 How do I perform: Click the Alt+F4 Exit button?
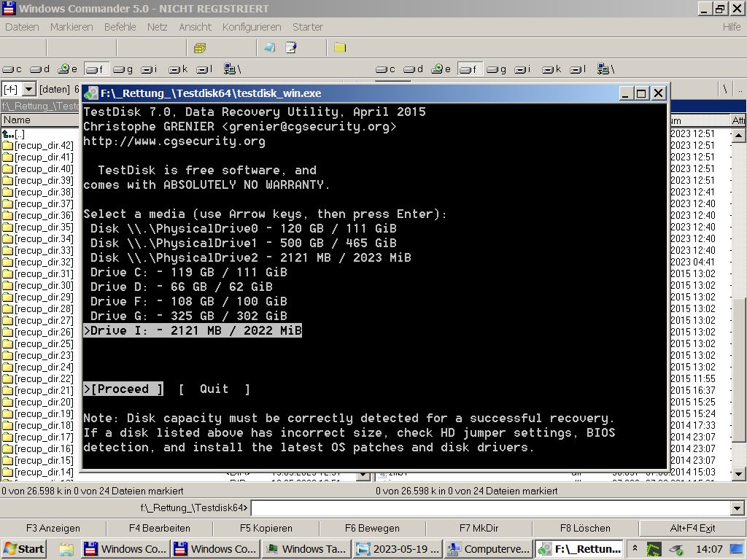tap(692, 528)
